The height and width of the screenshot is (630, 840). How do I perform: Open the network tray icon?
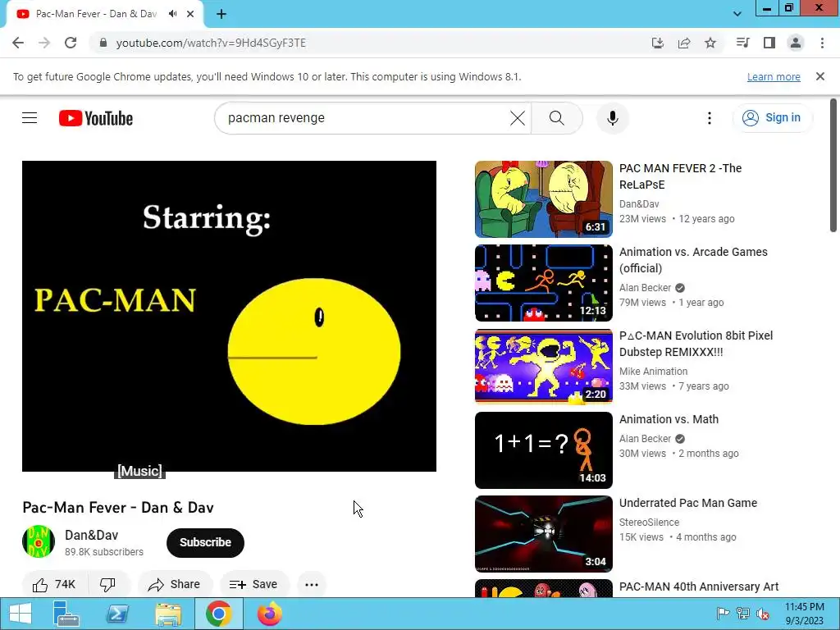[742, 614]
